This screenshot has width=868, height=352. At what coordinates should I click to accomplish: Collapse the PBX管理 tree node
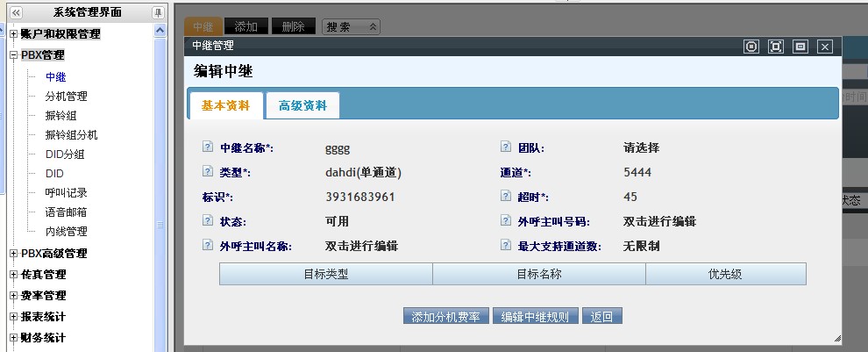point(14,55)
